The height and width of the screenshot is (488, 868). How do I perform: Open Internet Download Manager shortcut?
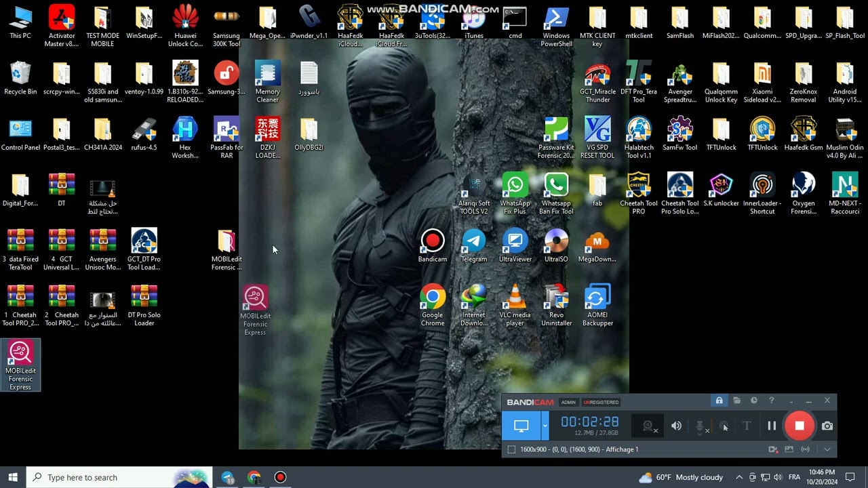pos(474,306)
